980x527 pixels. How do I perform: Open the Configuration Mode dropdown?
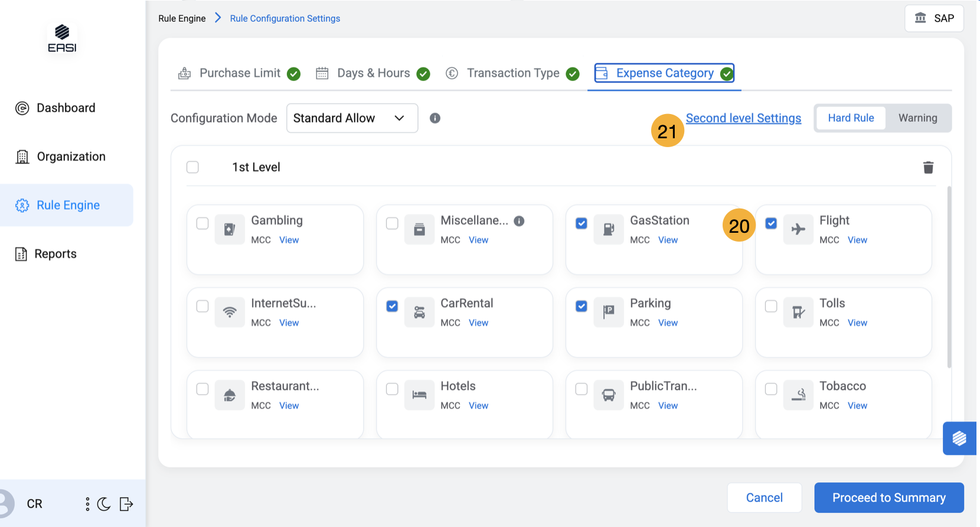click(352, 118)
